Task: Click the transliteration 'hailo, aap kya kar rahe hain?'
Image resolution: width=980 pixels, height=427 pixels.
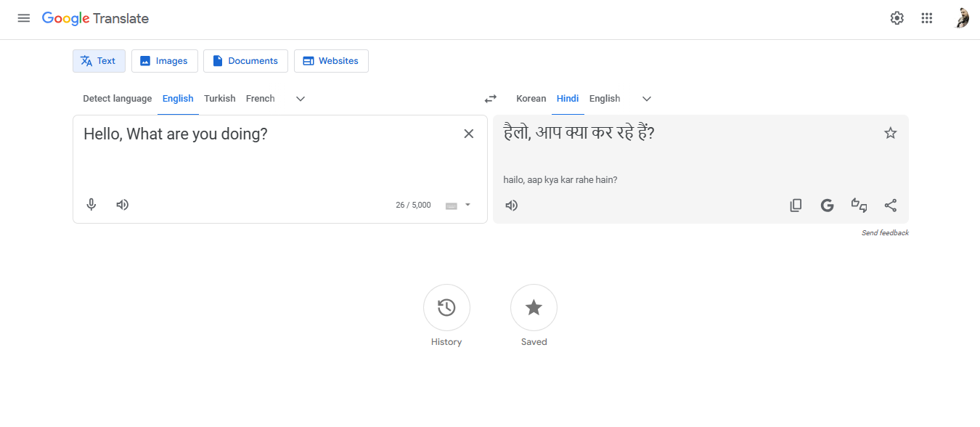Action: pyautogui.click(x=560, y=179)
